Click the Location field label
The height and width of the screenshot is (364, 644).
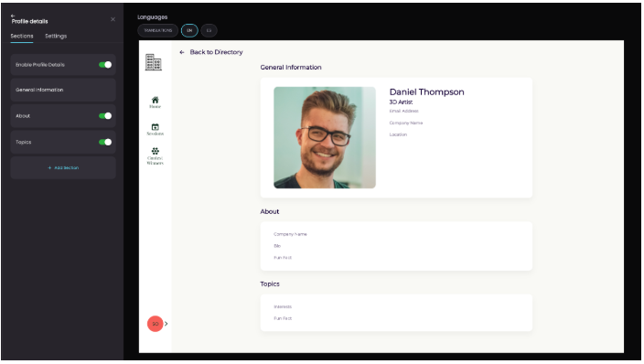click(398, 134)
